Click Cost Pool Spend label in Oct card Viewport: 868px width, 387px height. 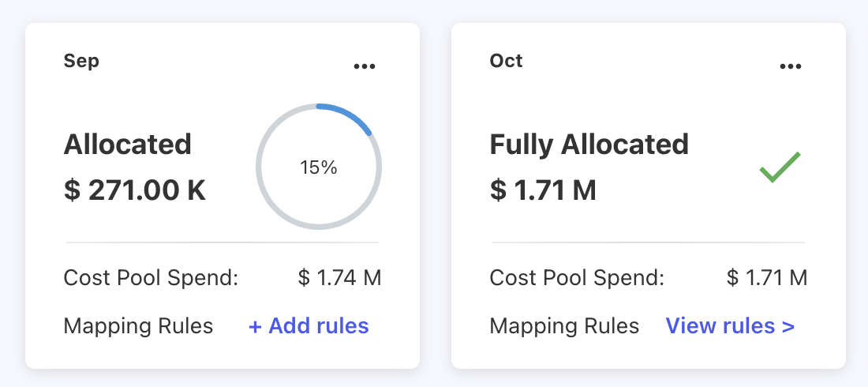(x=577, y=278)
